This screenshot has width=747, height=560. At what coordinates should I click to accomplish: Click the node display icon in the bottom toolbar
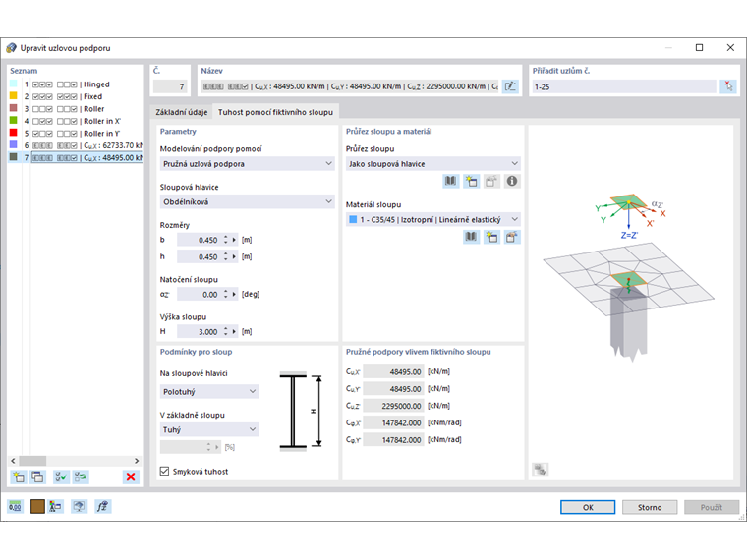pyautogui.click(x=55, y=507)
